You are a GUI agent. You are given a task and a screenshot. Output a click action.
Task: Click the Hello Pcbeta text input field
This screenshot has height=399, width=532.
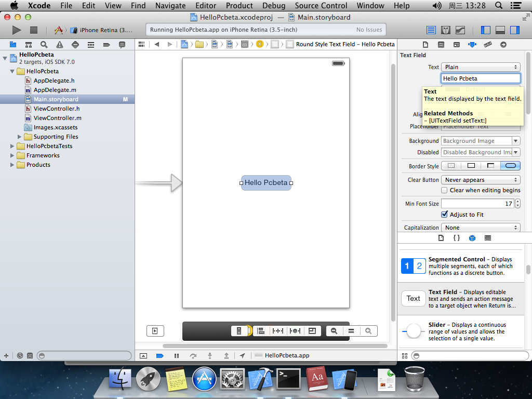[481, 78]
